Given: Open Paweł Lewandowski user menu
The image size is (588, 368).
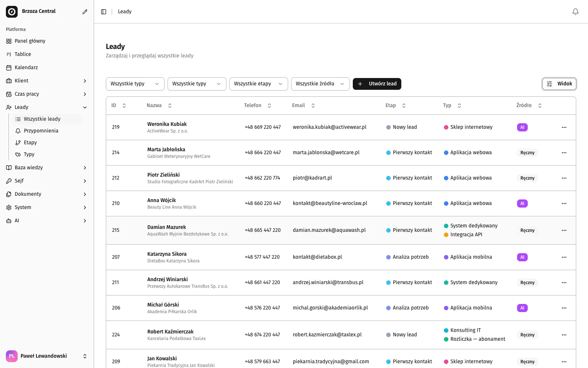Looking at the screenshot, I should tap(47, 356).
